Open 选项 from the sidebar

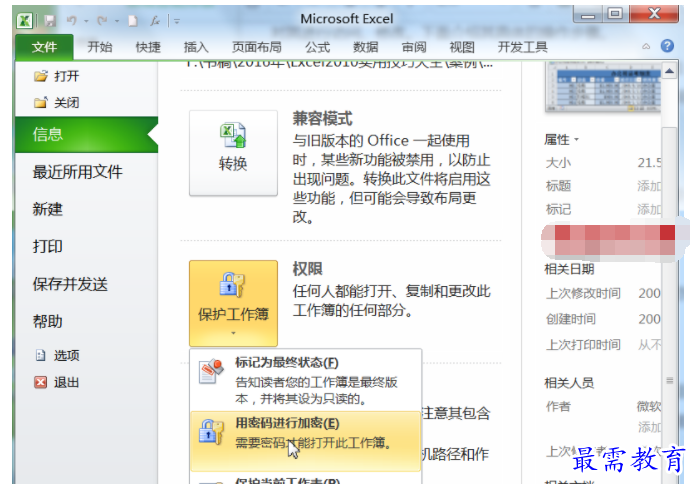point(57,355)
